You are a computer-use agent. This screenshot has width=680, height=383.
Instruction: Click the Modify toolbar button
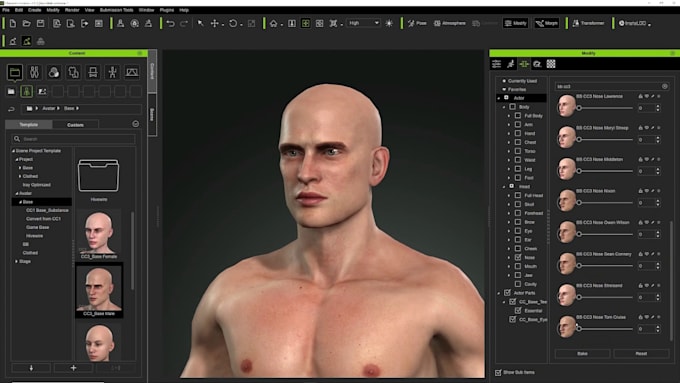[x=516, y=23]
